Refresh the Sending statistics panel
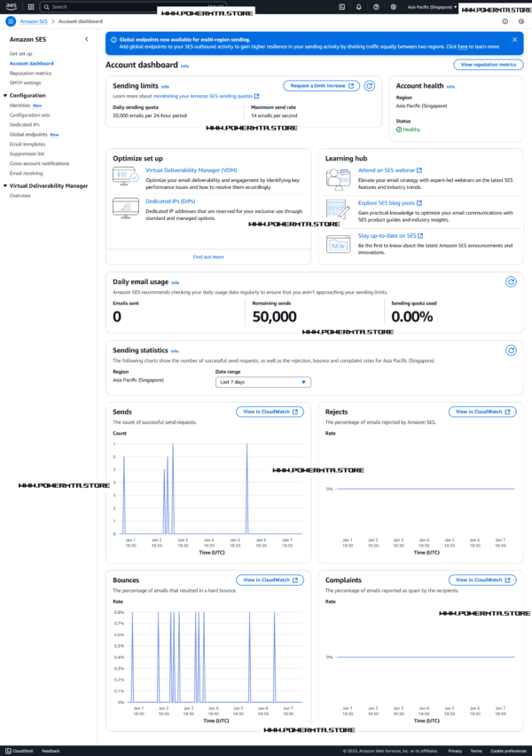 point(511,350)
